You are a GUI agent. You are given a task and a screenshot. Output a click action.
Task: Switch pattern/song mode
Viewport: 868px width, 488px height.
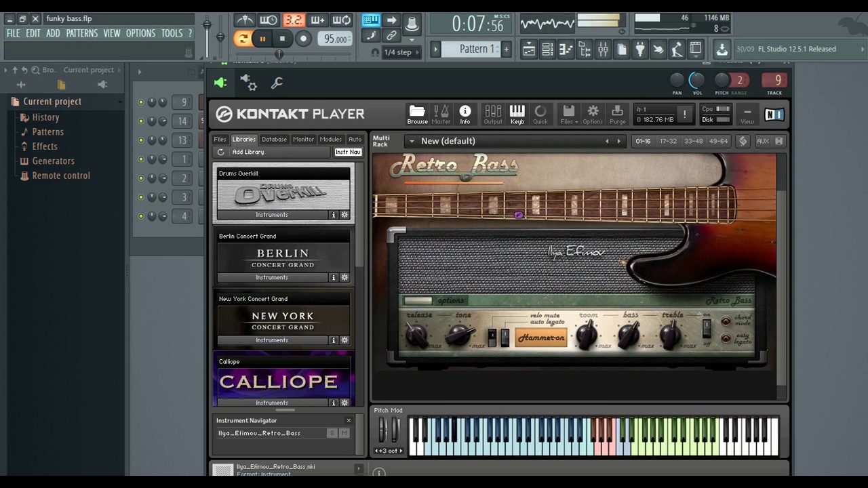pyautogui.click(x=243, y=39)
